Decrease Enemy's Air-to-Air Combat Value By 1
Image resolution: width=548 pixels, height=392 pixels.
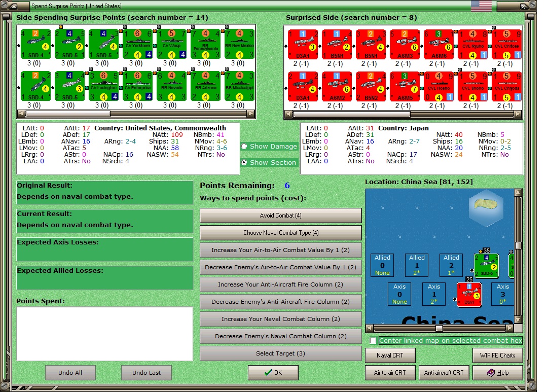tap(281, 267)
